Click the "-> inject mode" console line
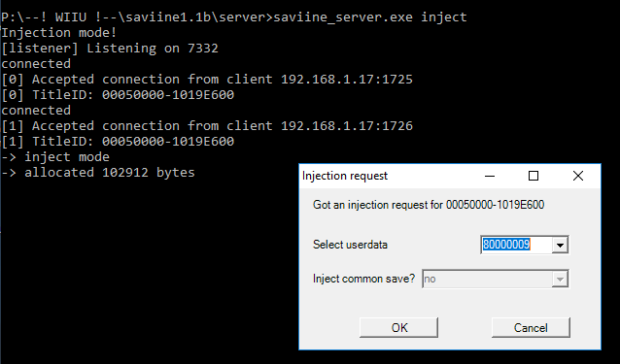 [x=55, y=157]
